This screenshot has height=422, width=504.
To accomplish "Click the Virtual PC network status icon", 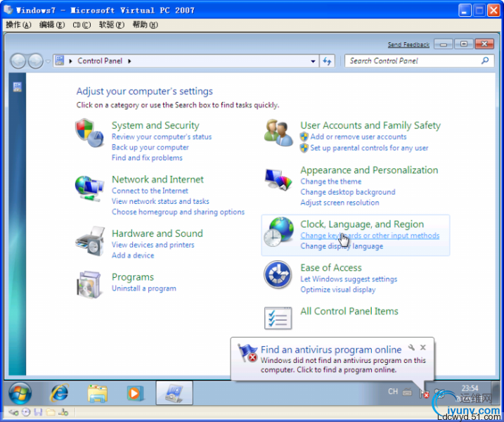I will [64, 412].
